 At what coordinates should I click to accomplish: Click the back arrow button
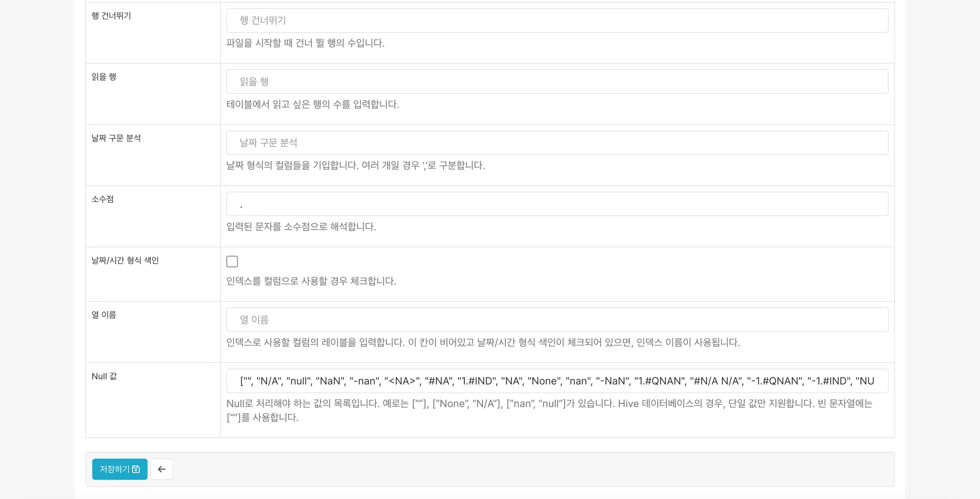pyautogui.click(x=161, y=469)
